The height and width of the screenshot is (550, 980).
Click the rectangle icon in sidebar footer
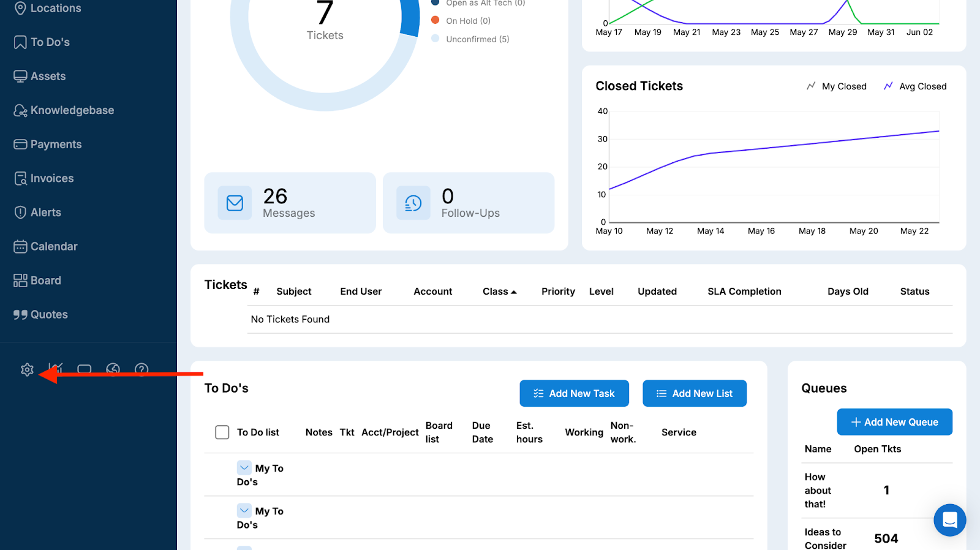(x=85, y=369)
